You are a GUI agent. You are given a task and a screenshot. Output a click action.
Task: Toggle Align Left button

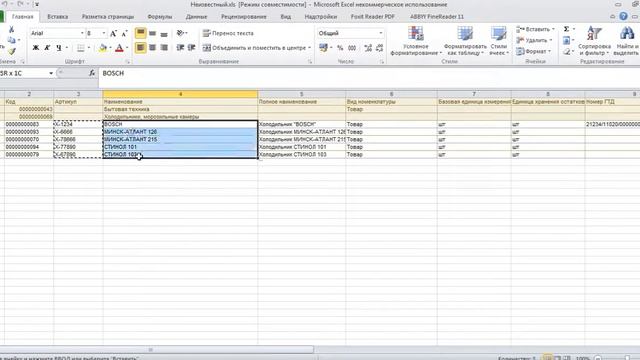(x=140, y=48)
